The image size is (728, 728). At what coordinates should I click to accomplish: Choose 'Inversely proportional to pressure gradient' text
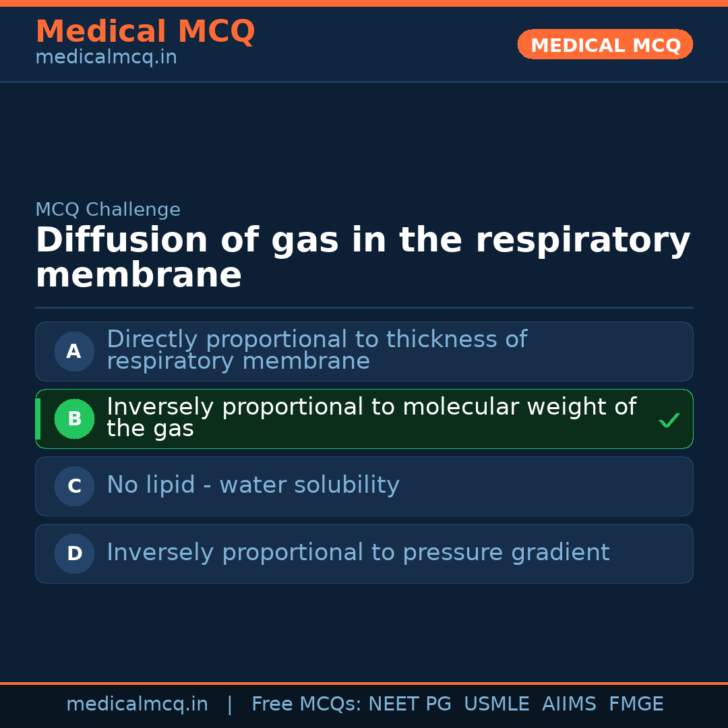point(358,553)
